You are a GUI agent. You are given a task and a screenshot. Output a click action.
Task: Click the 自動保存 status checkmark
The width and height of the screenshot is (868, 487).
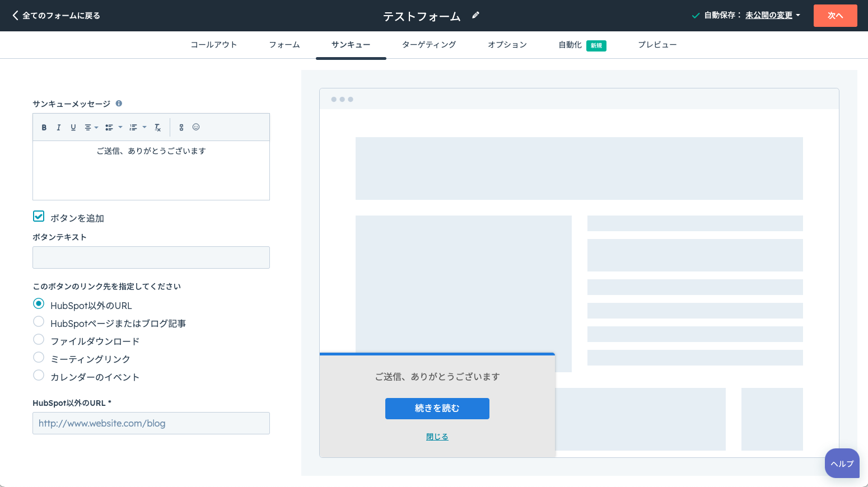point(696,16)
